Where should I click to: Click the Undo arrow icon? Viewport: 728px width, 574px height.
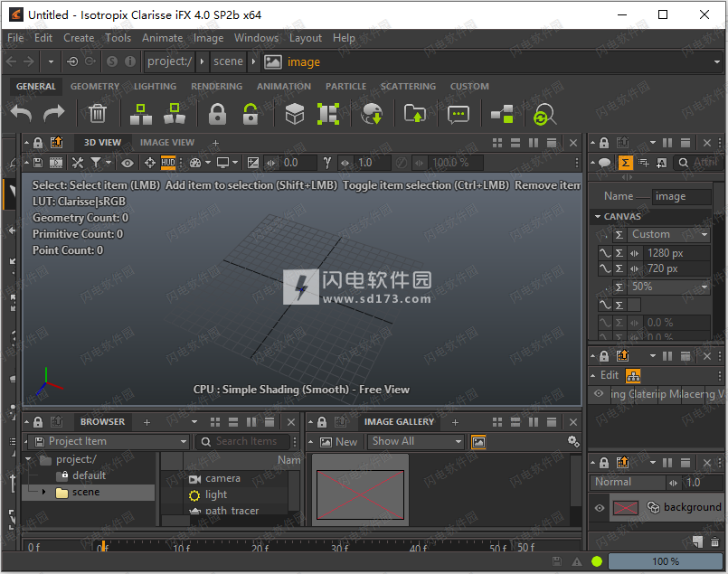(x=22, y=114)
